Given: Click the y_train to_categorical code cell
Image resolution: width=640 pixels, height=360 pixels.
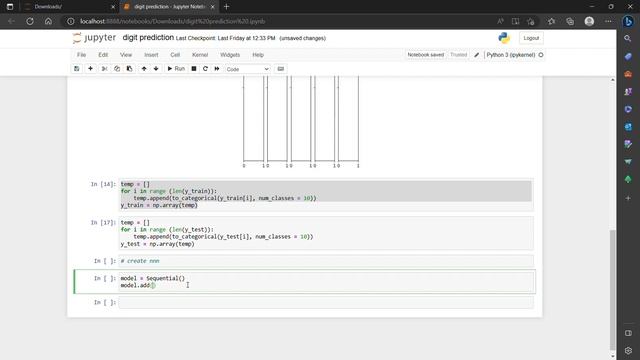Looking at the screenshot, I should tap(326, 195).
